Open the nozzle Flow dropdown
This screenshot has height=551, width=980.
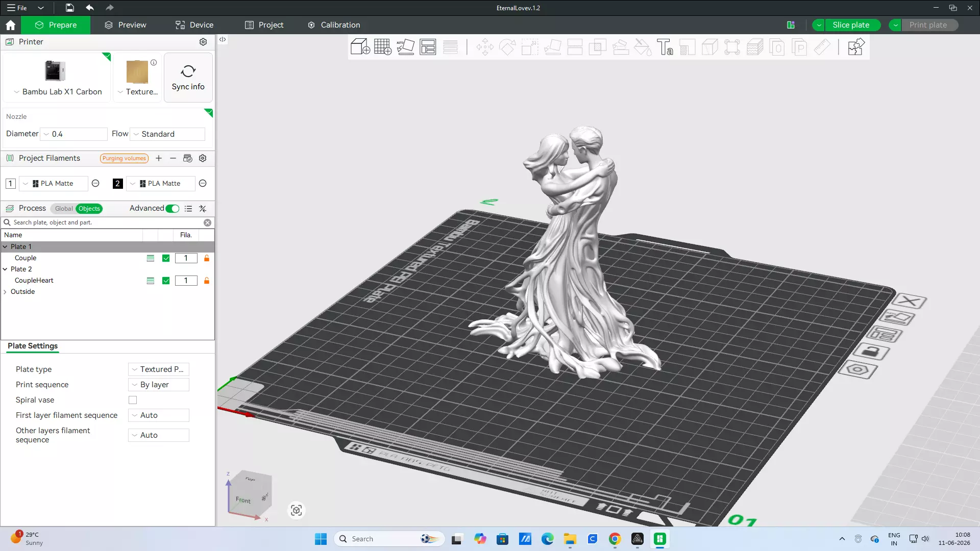pos(167,134)
